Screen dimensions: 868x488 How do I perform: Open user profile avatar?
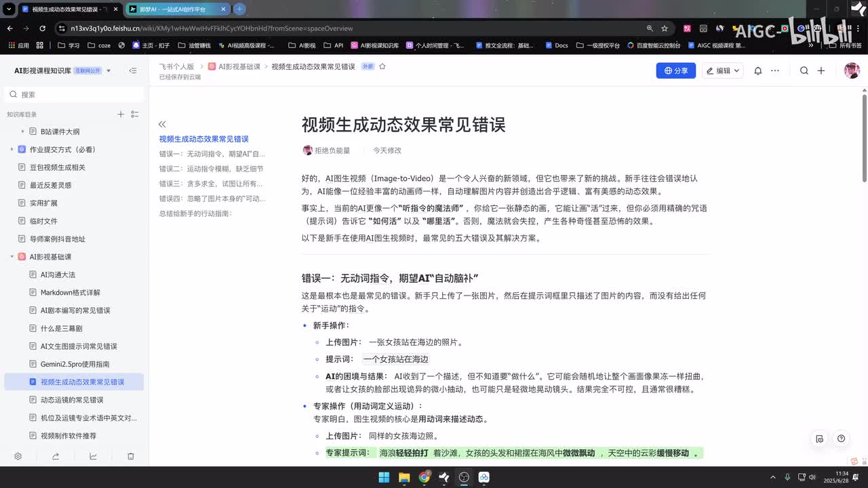coord(852,70)
